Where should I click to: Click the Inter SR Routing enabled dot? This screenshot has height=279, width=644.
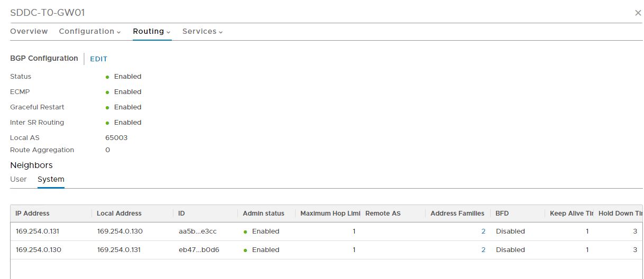(107, 123)
